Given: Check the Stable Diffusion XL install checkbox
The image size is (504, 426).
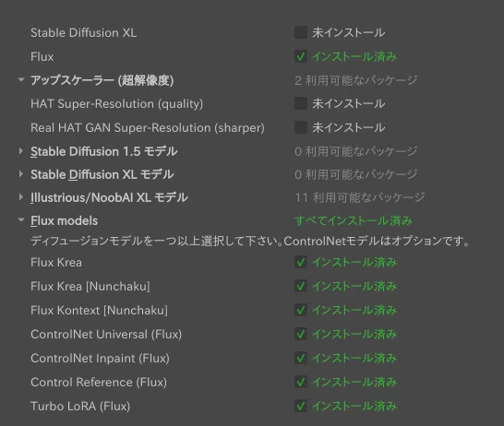Looking at the screenshot, I should (301, 32).
